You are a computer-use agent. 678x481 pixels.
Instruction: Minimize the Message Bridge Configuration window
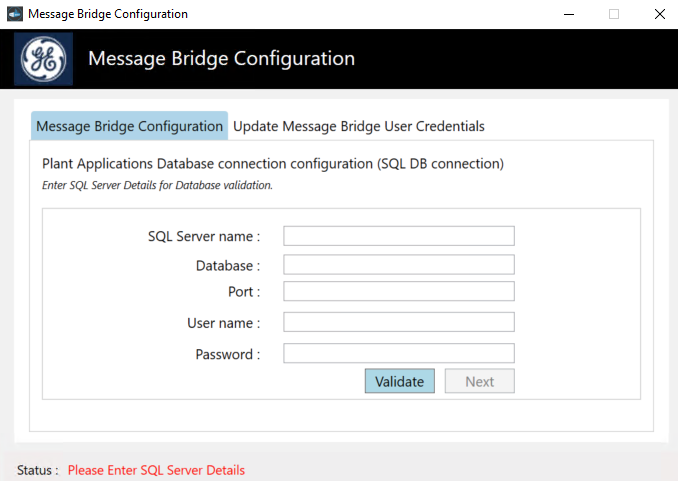tap(569, 14)
